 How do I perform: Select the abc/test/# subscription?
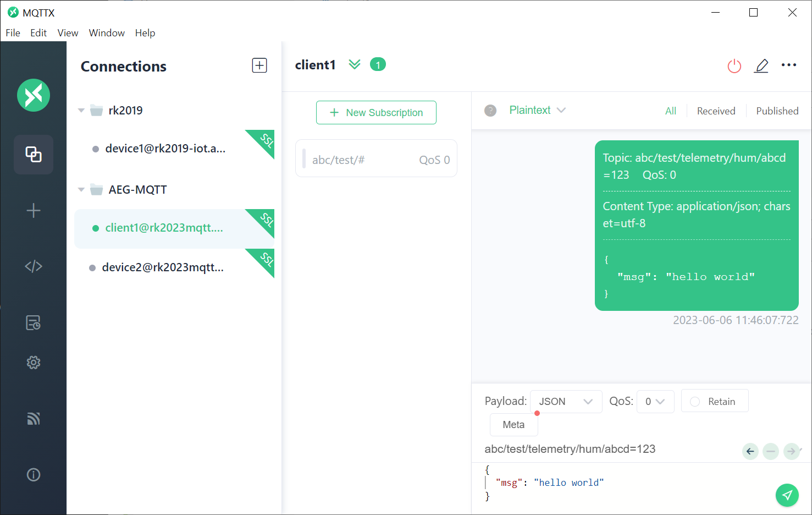[x=376, y=158]
